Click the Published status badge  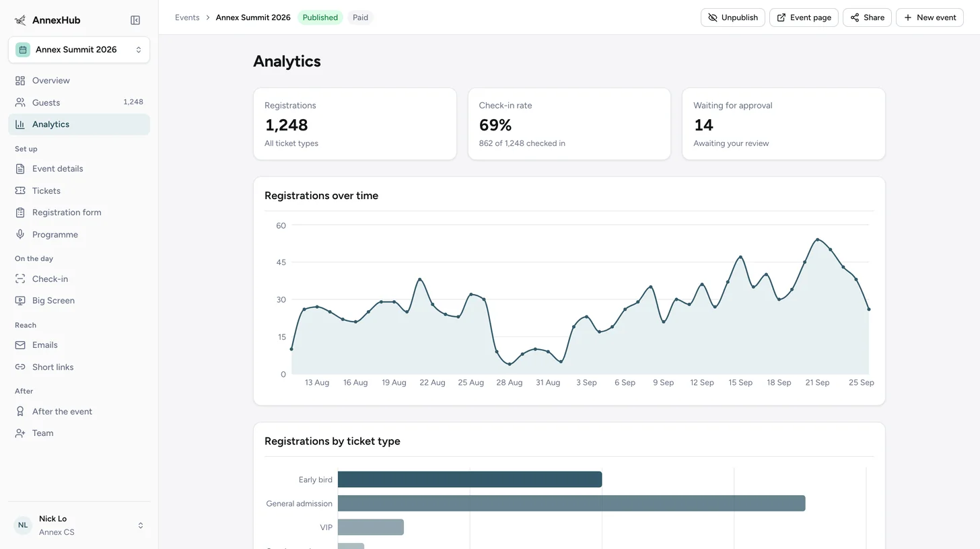pyautogui.click(x=320, y=17)
